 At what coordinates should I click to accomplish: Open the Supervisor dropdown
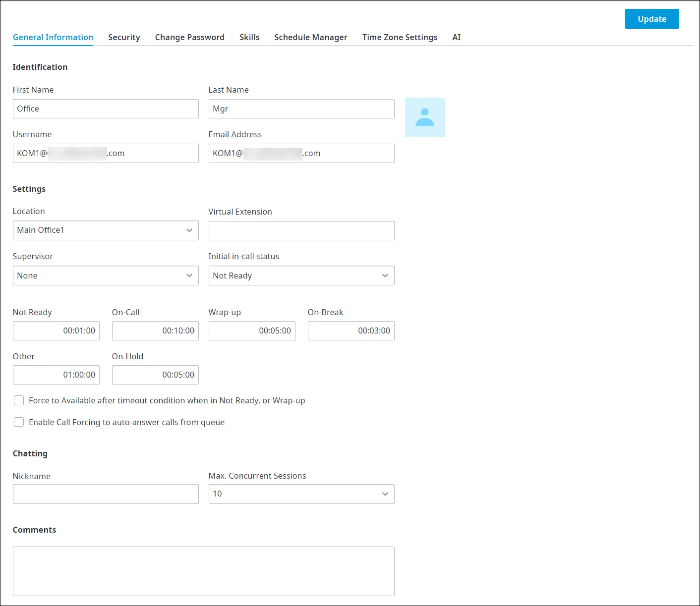(x=106, y=275)
